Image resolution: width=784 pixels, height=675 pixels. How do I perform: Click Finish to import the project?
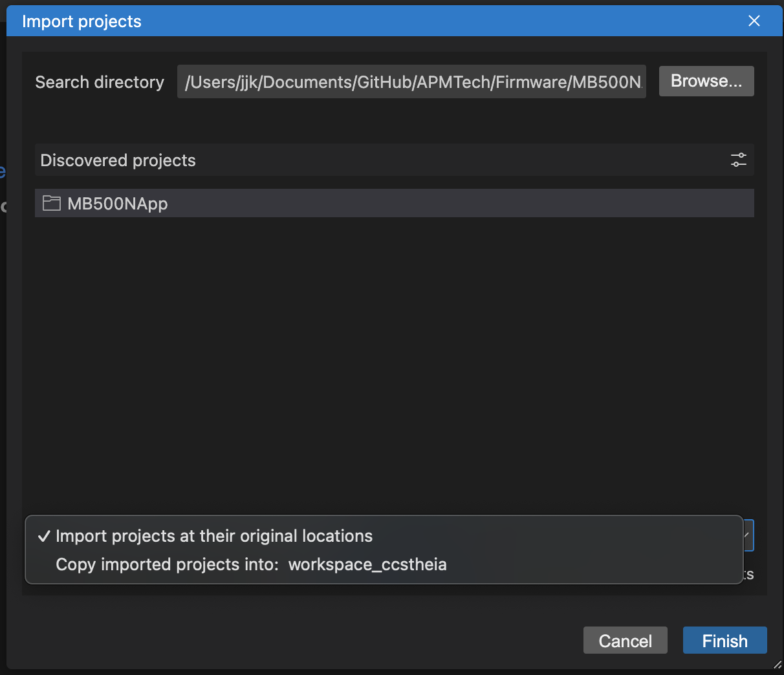click(x=724, y=641)
